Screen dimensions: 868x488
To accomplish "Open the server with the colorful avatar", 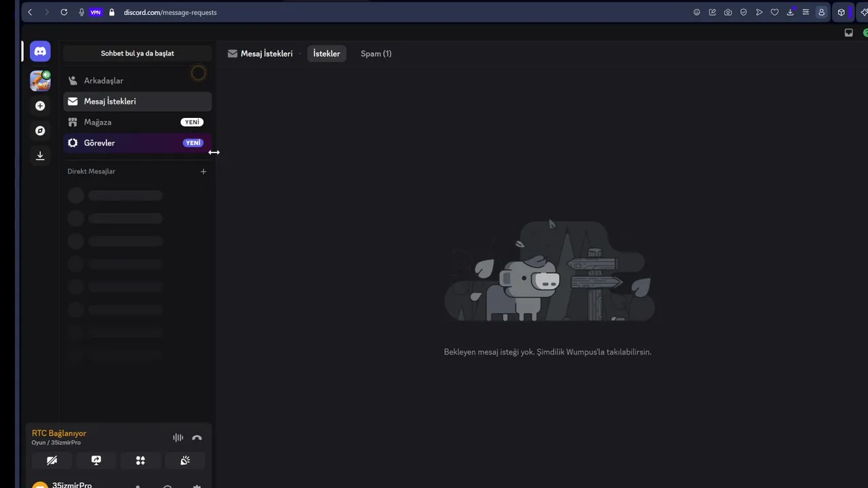I will point(40,81).
